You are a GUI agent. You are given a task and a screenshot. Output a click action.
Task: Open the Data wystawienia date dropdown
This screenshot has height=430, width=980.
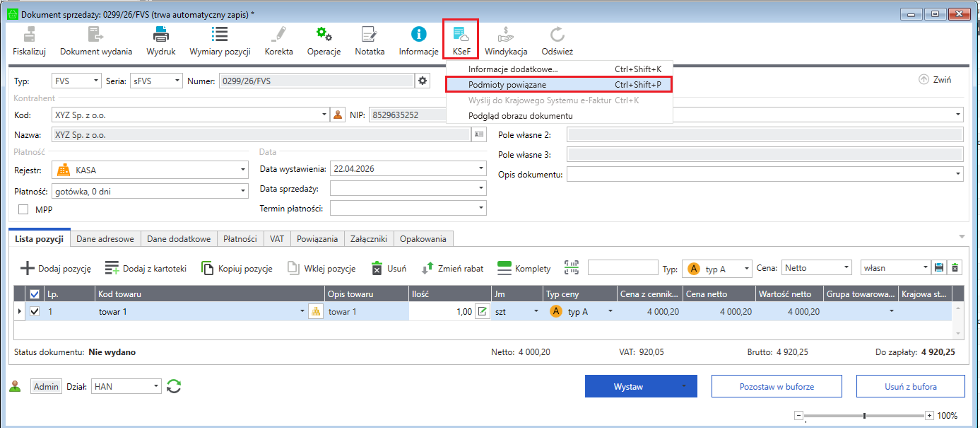[x=481, y=169]
